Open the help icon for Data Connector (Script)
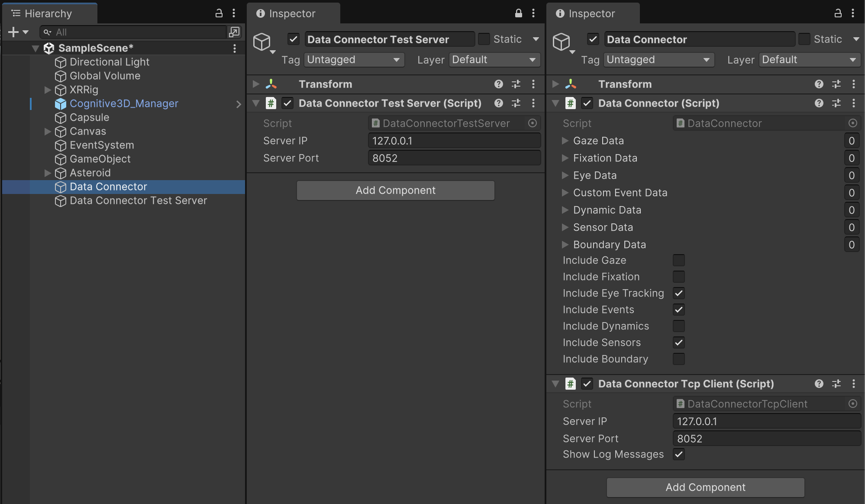Viewport: 865px width, 504px height. pos(819,103)
